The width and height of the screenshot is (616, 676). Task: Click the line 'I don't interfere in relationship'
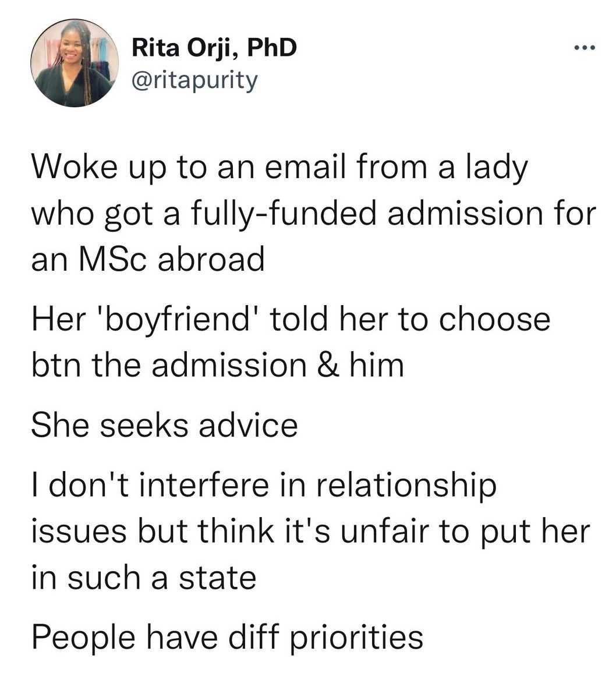click(x=264, y=486)
